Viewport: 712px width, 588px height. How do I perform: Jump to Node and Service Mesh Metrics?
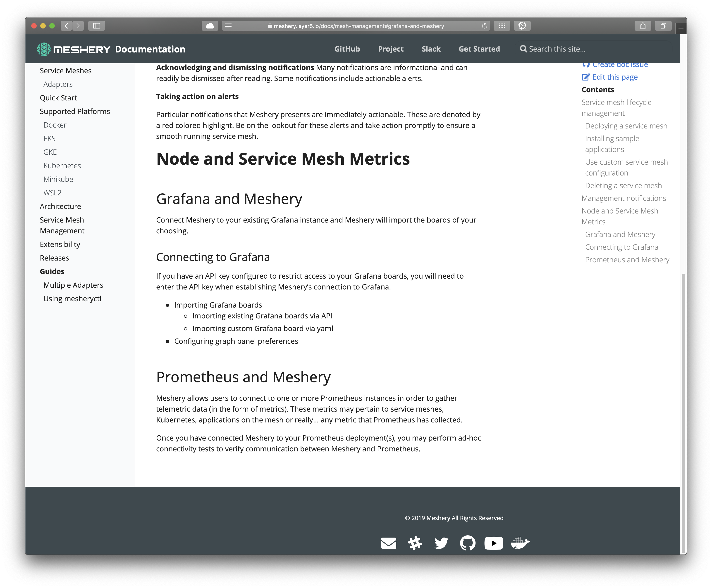(620, 216)
